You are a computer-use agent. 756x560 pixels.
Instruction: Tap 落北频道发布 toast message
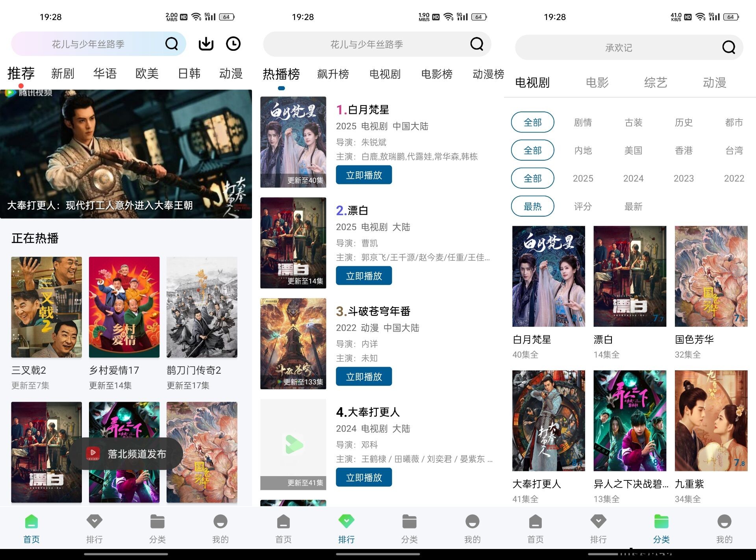126,454
